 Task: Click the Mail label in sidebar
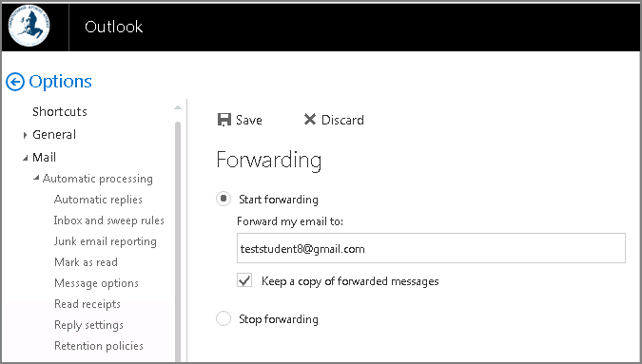click(44, 158)
